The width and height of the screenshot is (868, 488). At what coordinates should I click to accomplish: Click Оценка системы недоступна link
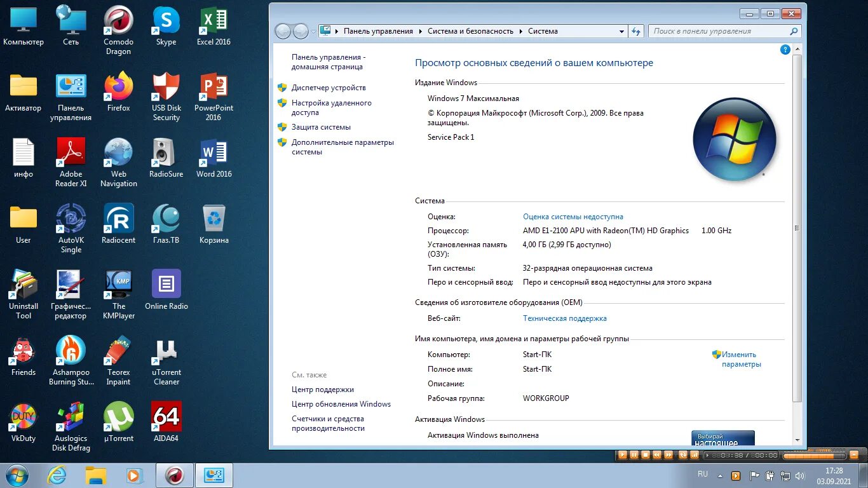[x=573, y=217]
